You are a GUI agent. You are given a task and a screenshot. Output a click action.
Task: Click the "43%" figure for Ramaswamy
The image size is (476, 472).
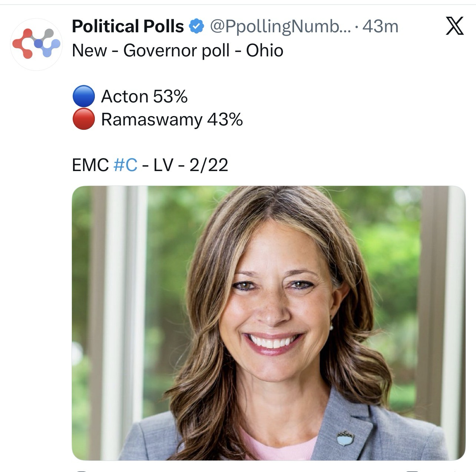pyautogui.click(x=225, y=119)
